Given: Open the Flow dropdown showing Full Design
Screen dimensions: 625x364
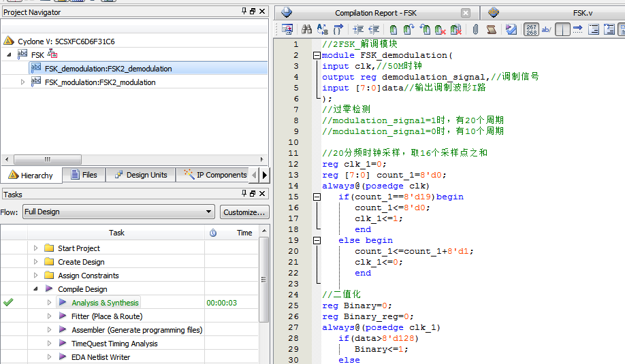Looking at the screenshot, I should coord(118,212).
